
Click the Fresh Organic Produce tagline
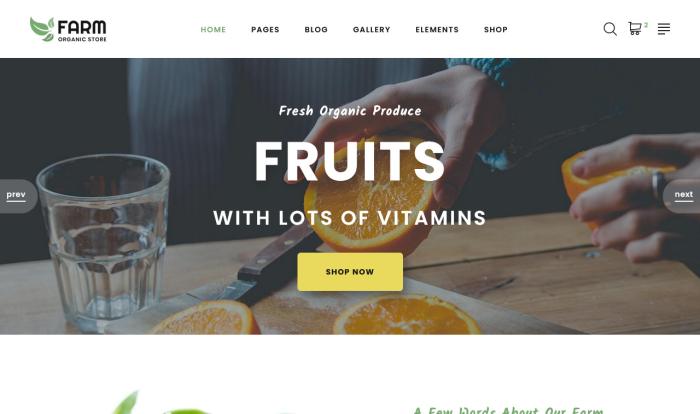click(x=350, y=111)
